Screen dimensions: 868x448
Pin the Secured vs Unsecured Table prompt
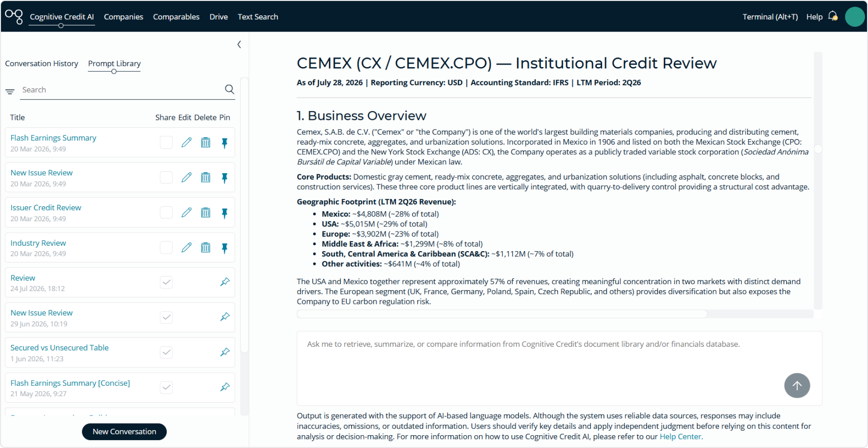coord(225,352)
